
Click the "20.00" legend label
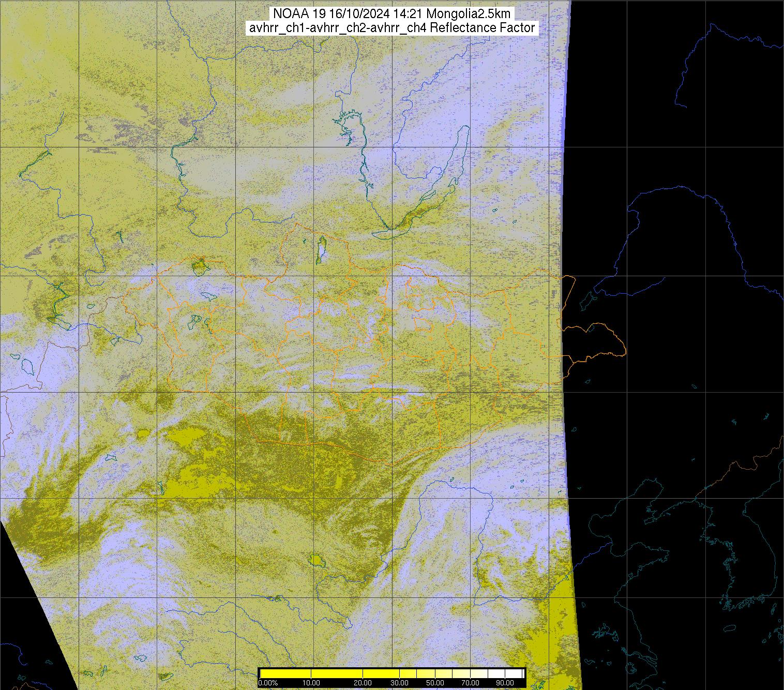363,683
